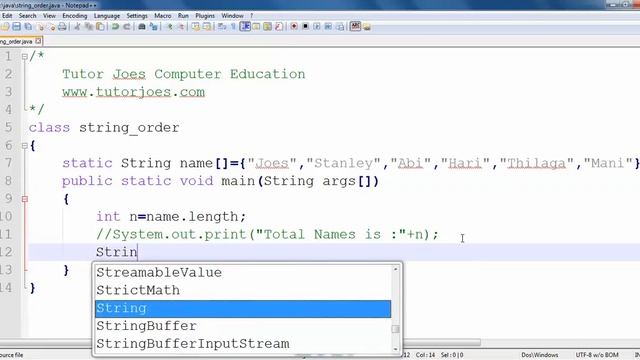Open the Edit menu

(x=7, y=16)
